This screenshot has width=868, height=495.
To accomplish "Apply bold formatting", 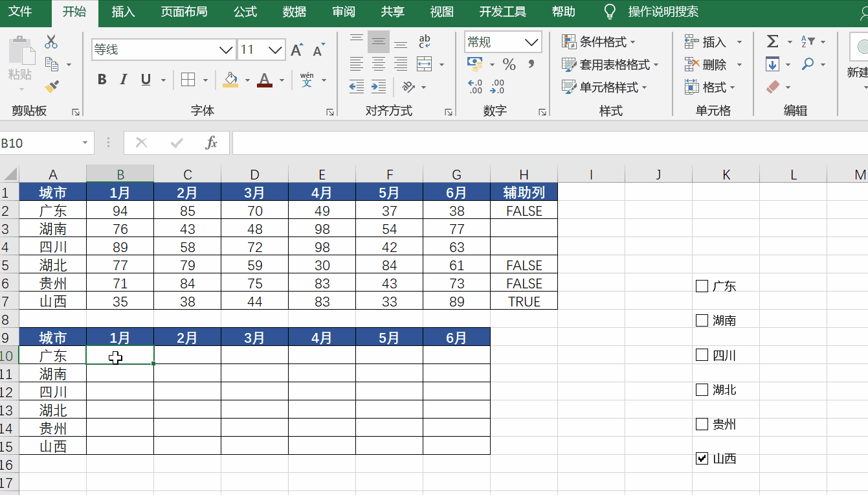I will pos(101,79).
